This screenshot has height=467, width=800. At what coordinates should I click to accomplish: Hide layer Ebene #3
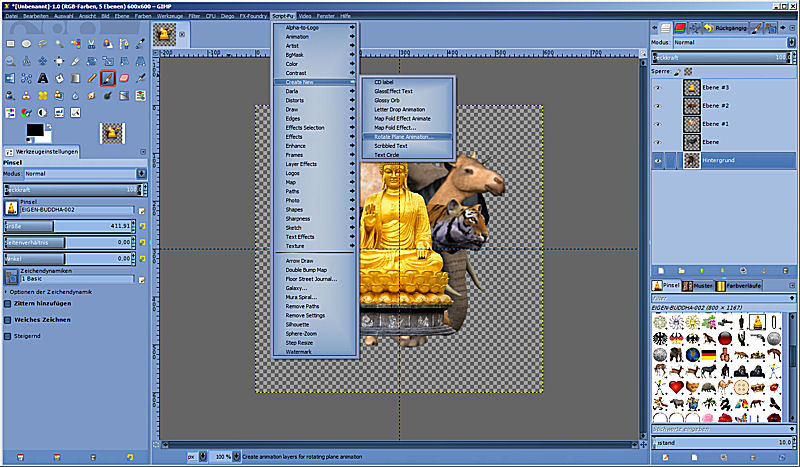coord(658,88)
